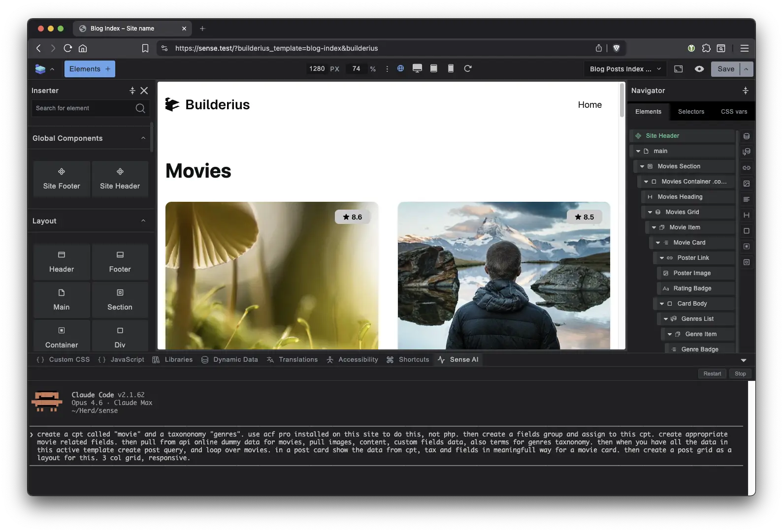
Task: Collapse the Movies Grid tree node
Action: tap(650, 212)
